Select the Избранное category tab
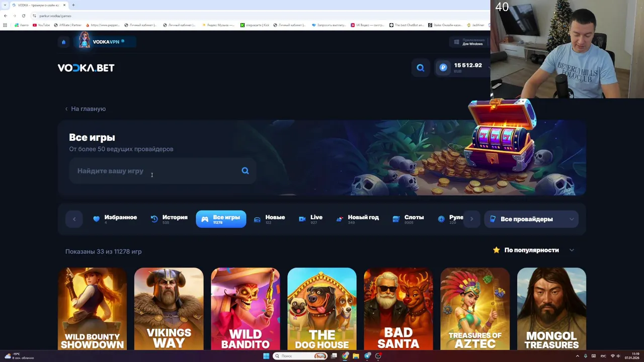 pyautogui.click(x=115, y=219)
